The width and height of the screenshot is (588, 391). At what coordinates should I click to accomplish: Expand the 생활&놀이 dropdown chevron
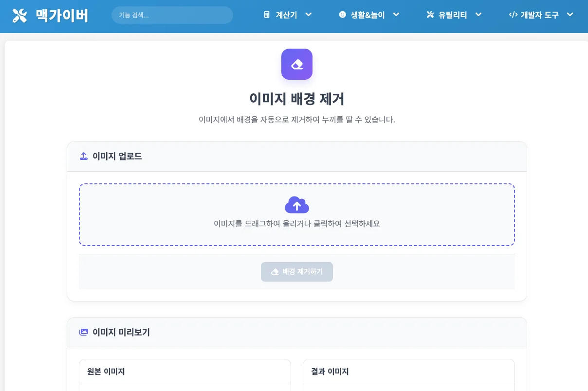[x=396, y=15]
